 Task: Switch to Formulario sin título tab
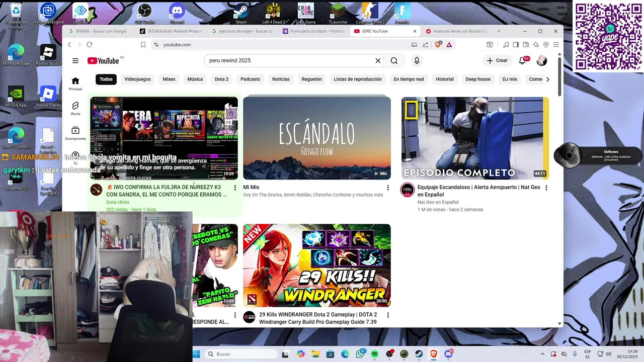pyautogui.click(x=314, y=31)
